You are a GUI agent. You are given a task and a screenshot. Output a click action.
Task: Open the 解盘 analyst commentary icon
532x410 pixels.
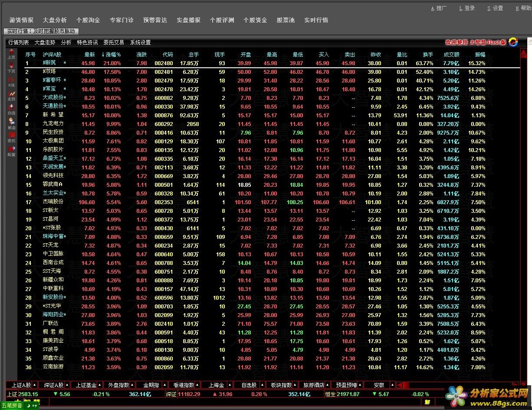(11, 124)
